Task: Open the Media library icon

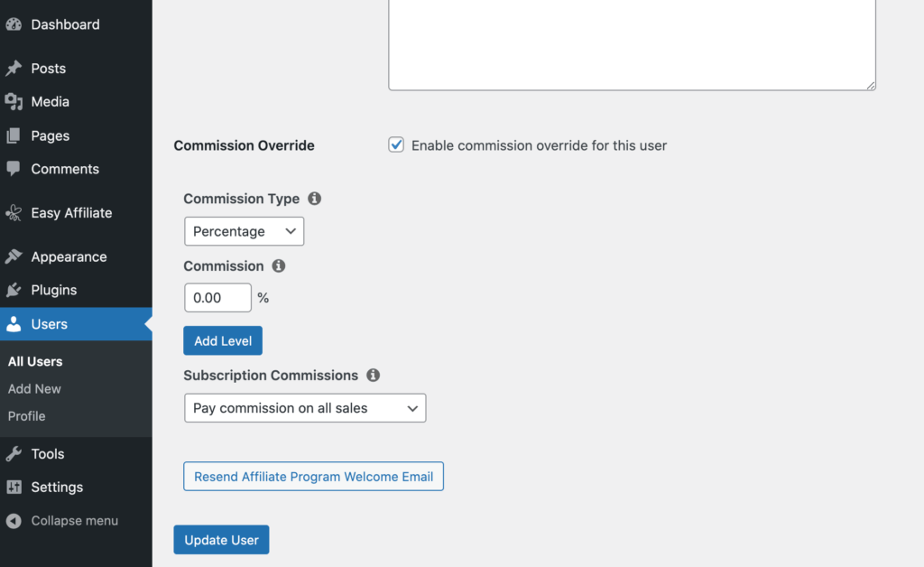Action: [14, 101]
